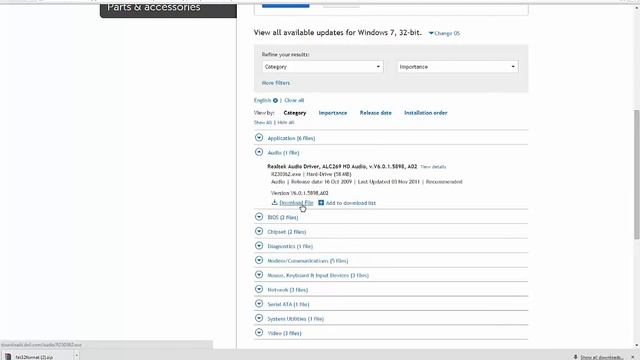640x360 pixels.
Task: Click the download arrow icon beside Download File
Action: click(274, 202)
